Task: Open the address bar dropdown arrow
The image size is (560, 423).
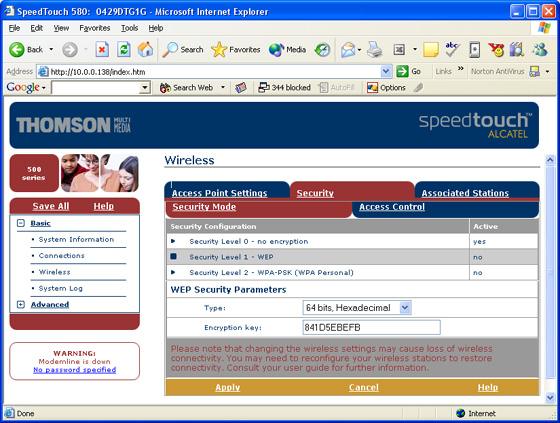Action: [386, 71]
